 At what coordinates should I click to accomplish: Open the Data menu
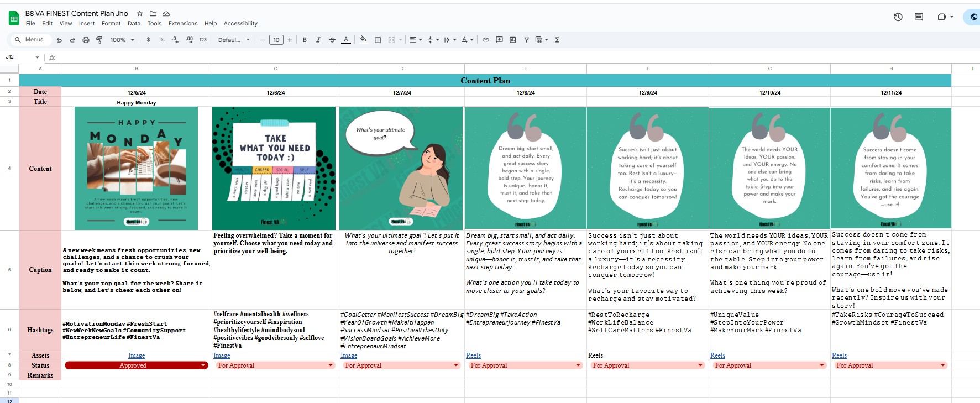[134, 23]
